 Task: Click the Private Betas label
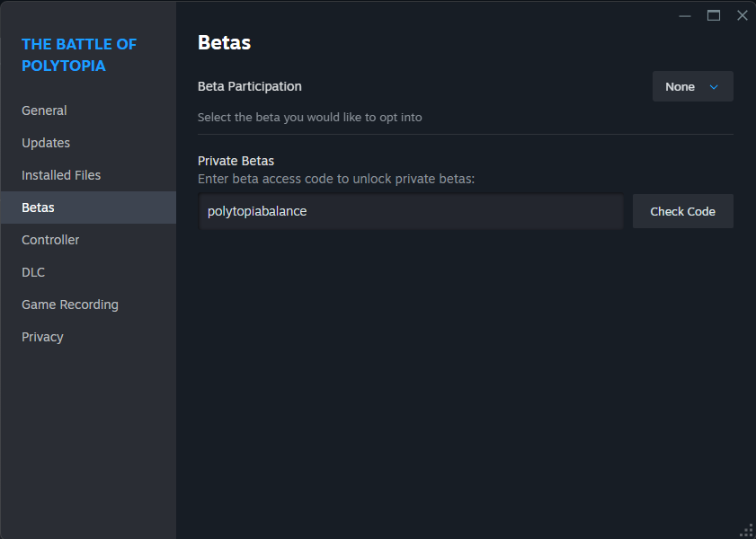[x=236, y=161]
